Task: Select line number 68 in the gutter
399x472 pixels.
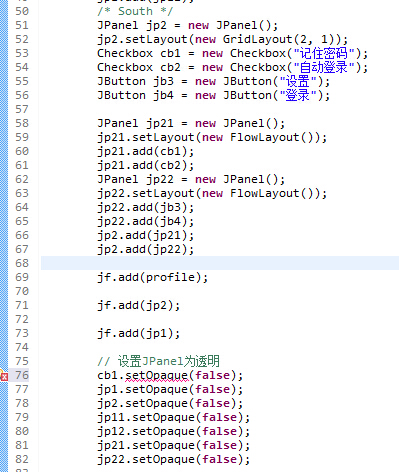Action: coord(22,263)
